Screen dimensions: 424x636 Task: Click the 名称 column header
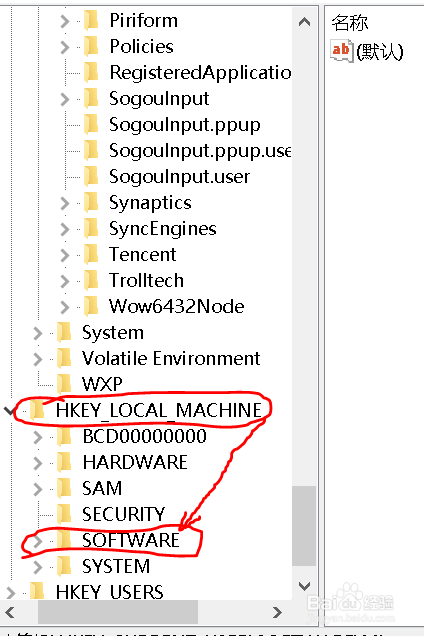(x=350, y=22)
